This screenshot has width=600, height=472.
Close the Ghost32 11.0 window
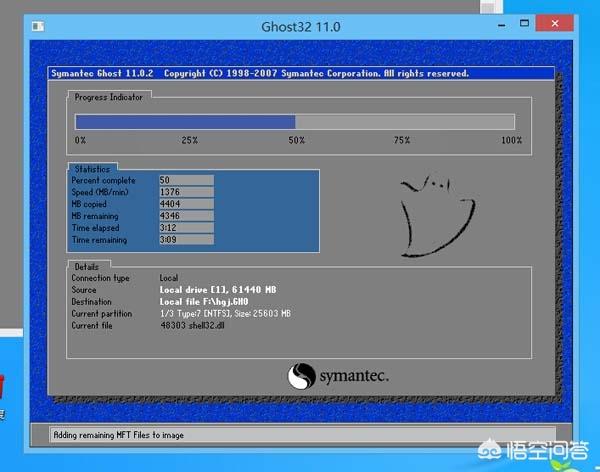click(x=554, y=24)
